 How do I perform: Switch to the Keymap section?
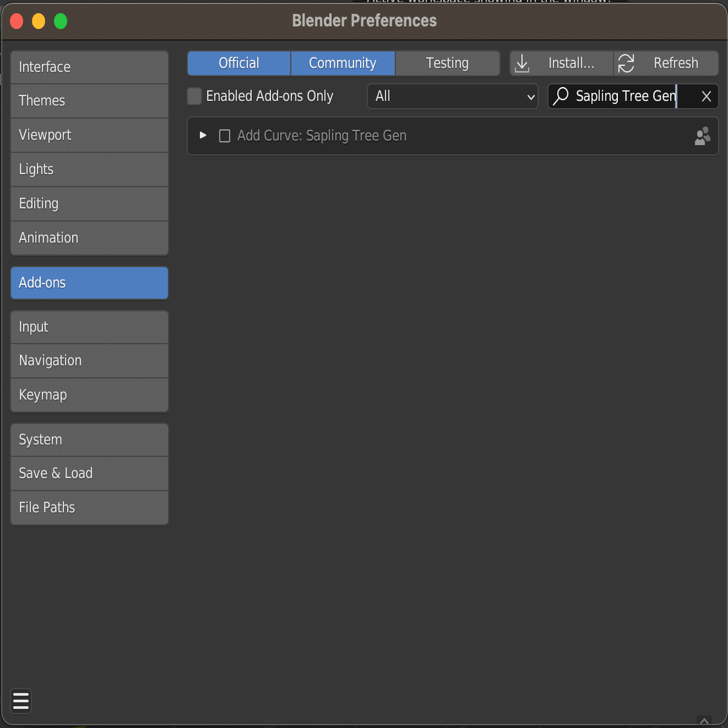tap(90, 395)
